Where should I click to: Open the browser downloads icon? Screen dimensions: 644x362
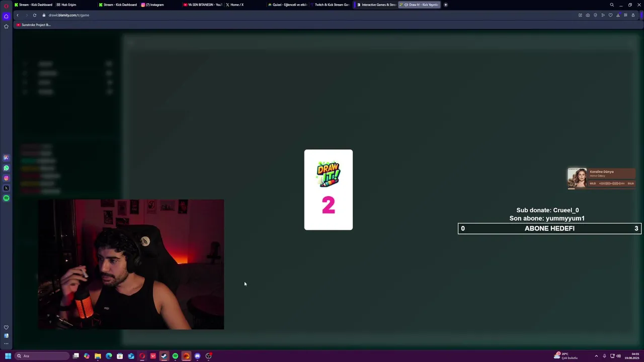click(x=618, y=15)
